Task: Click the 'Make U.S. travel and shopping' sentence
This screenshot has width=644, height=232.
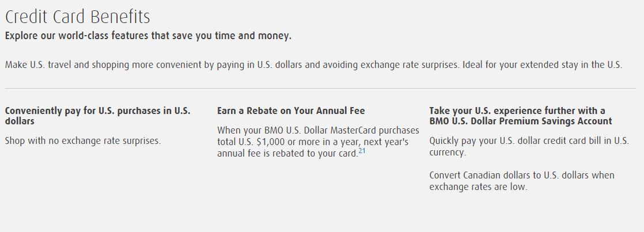Action: [232, 65]
